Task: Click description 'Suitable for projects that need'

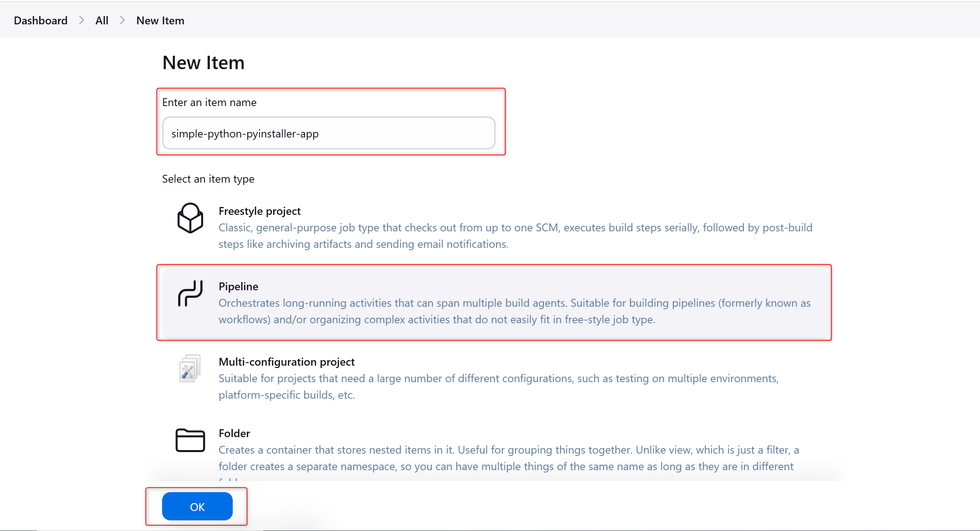Action: (x=498, y=387)
